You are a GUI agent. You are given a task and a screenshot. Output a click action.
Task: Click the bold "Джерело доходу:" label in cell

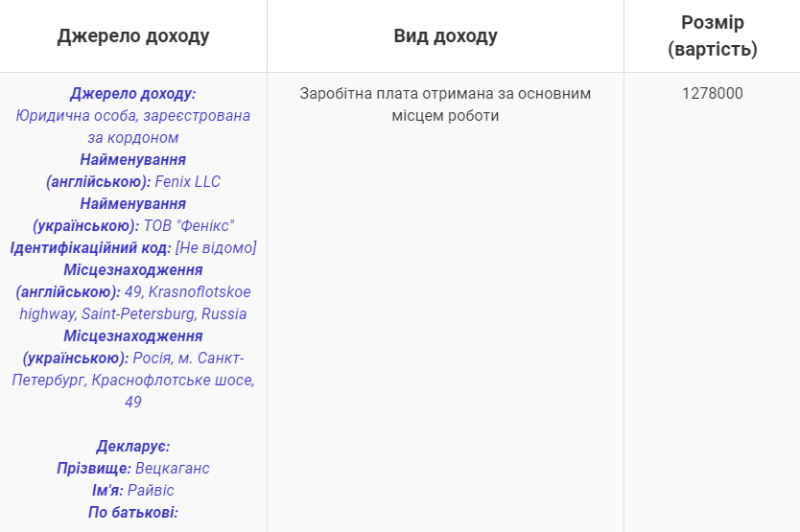(133, 94)
